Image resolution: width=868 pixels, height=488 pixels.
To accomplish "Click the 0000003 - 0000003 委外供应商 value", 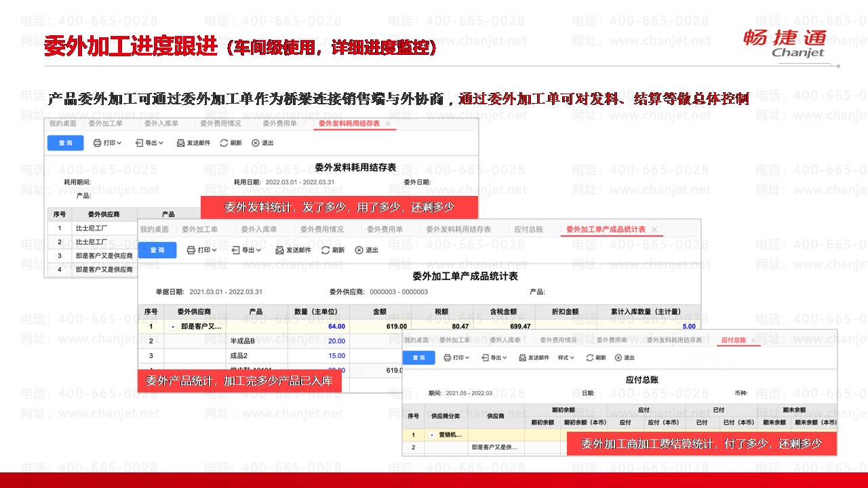I will [399, 292].
